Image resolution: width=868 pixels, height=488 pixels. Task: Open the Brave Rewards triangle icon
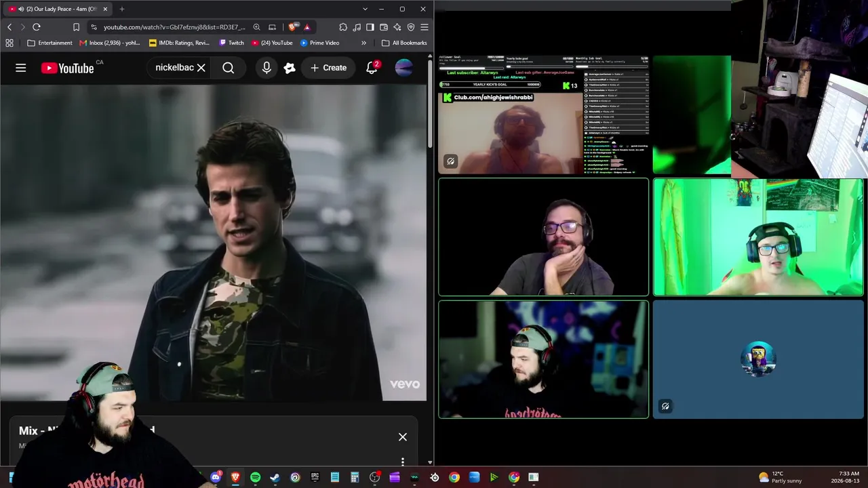pos(307,27)
